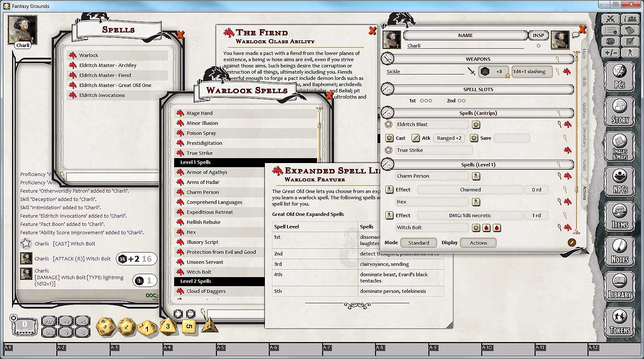Viewport: 644px width, 359px height.
Task: Click the pyramid-shaped d4 die
Action: tap(210, 326)
